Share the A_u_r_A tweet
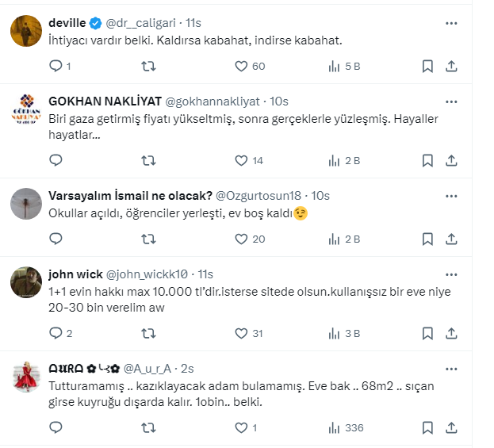494x448 pixels. pyautogui.click(x=450, y=427)
